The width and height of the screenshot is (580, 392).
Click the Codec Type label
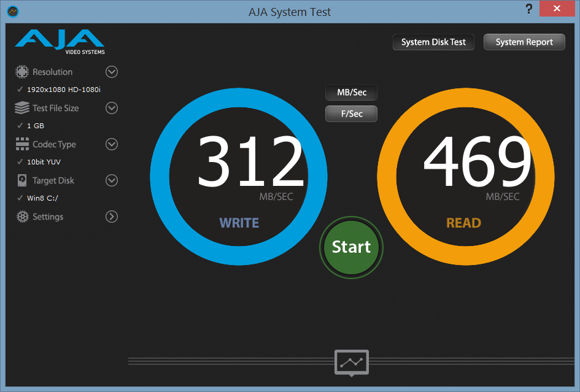(x=54, y=144)
